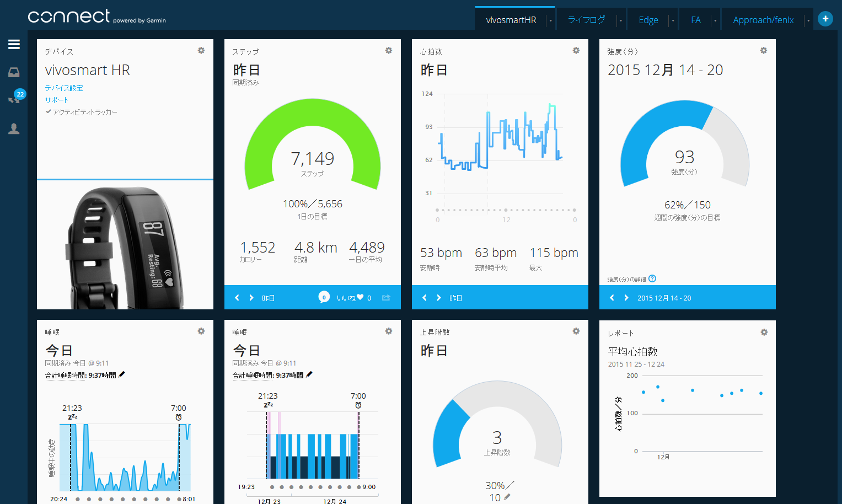The width and height of the screenshot is (842, 504).
Task: Open settings gear on 上昇階数 card
Action: pyautogui.click(x=576, y=331)
